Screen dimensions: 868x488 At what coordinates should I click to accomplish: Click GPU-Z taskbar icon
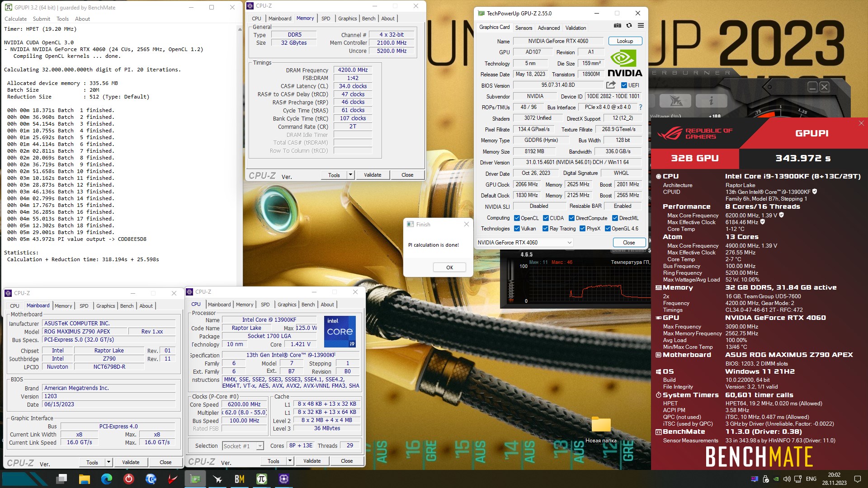tap(195, 479)
